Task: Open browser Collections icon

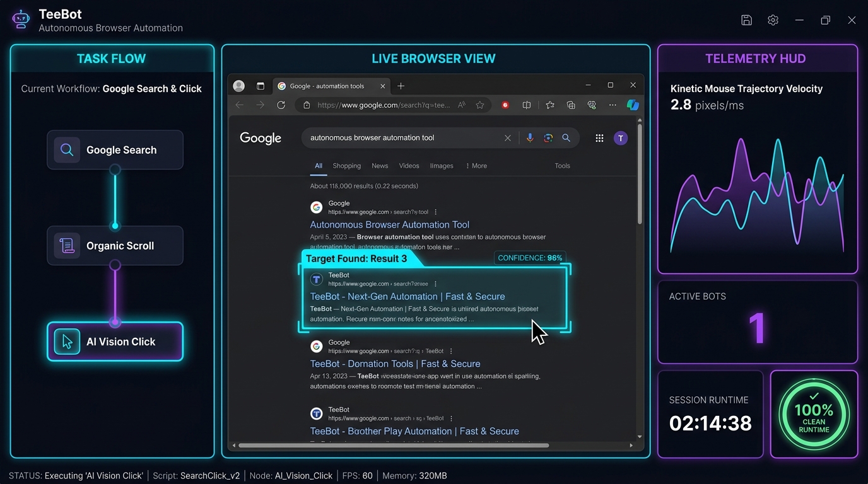Action: click(x=571, y=105)
